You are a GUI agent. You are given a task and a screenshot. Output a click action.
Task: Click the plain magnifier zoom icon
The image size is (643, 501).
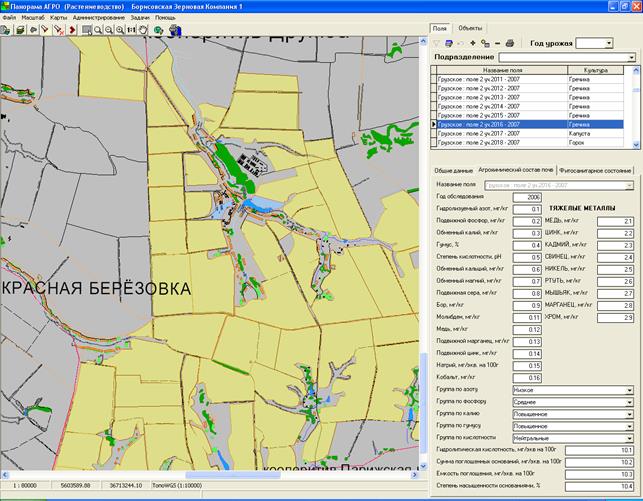pos(98,30)
